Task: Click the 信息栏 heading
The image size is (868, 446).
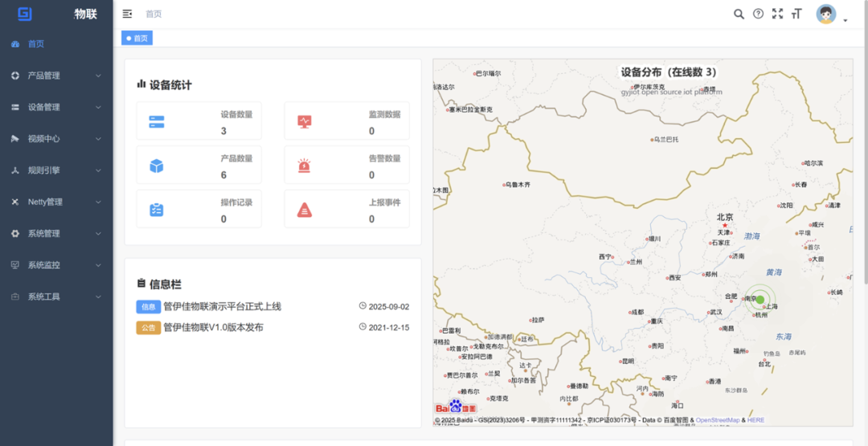Action: pyautogui.click(x=165, y=284)
